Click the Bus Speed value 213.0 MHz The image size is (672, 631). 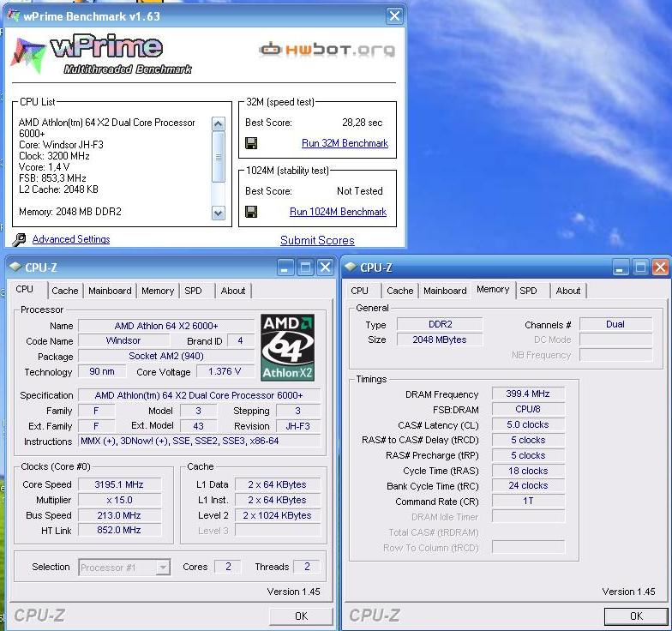coord(119,515)
